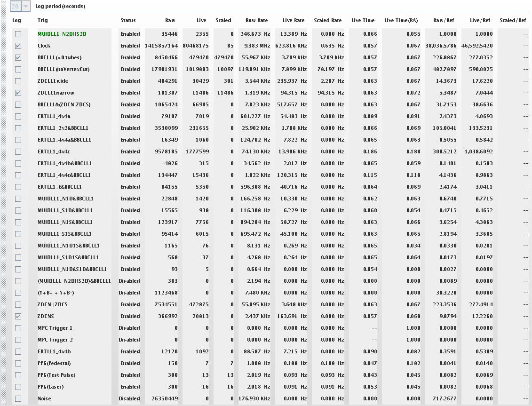Check the (Y+B+ + Y+B-) log checkbox
The height and width of the screenshot is (406, 532).
(18, 293)
